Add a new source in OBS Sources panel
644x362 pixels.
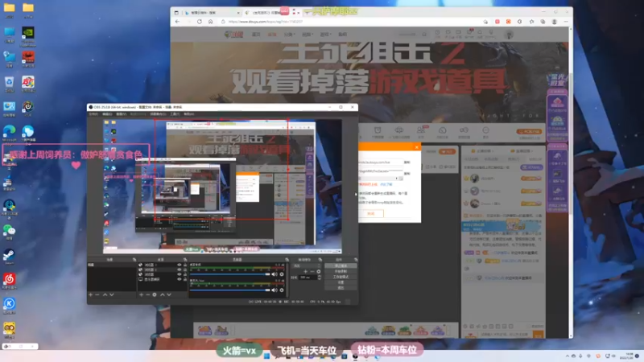pos(141,294)
